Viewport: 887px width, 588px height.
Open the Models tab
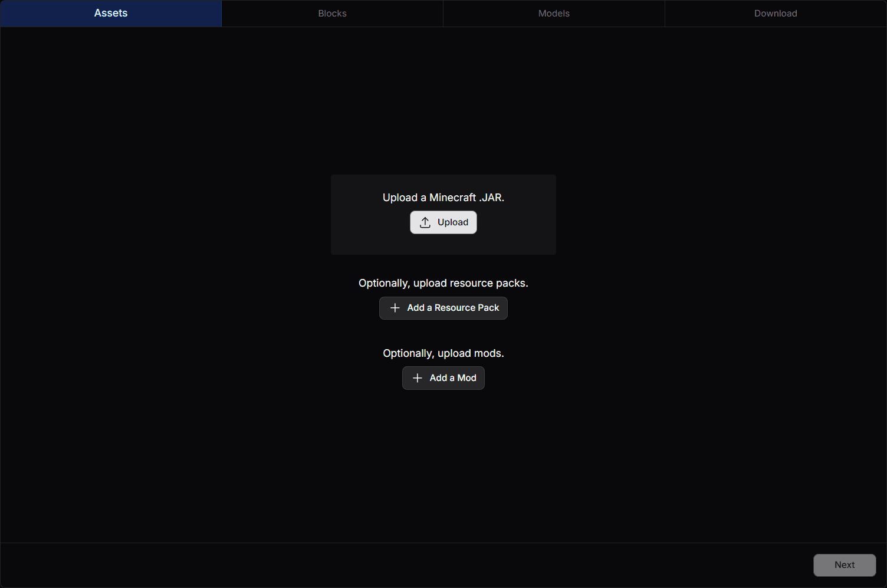554,13
